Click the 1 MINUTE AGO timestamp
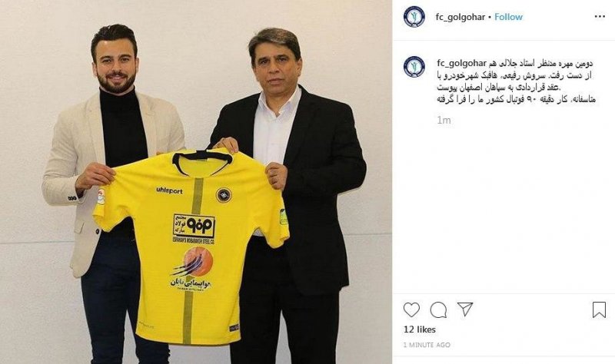The image size is (615, 364). click(427, 345)
